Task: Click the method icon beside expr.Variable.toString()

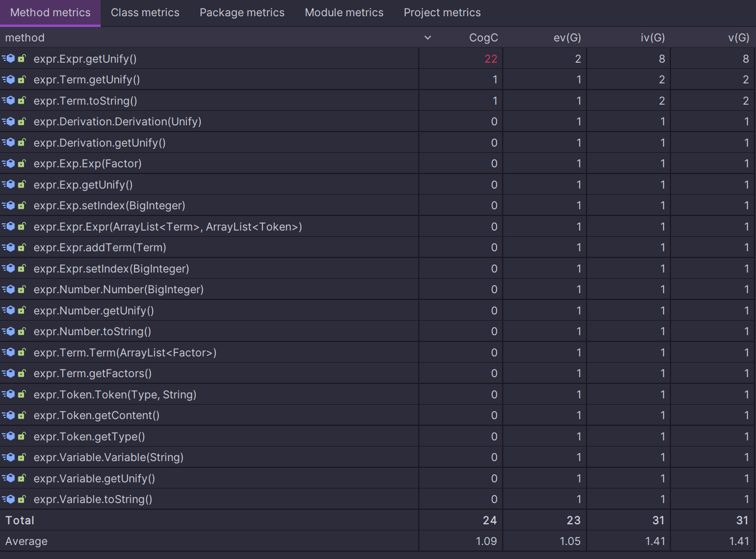Action: (x=9, y=499)
